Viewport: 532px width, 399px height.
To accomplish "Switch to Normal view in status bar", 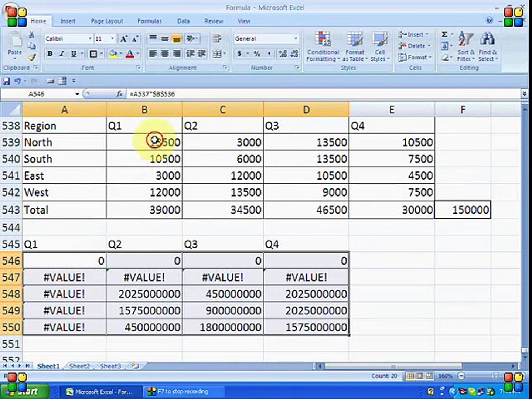I will pos(410,376).
